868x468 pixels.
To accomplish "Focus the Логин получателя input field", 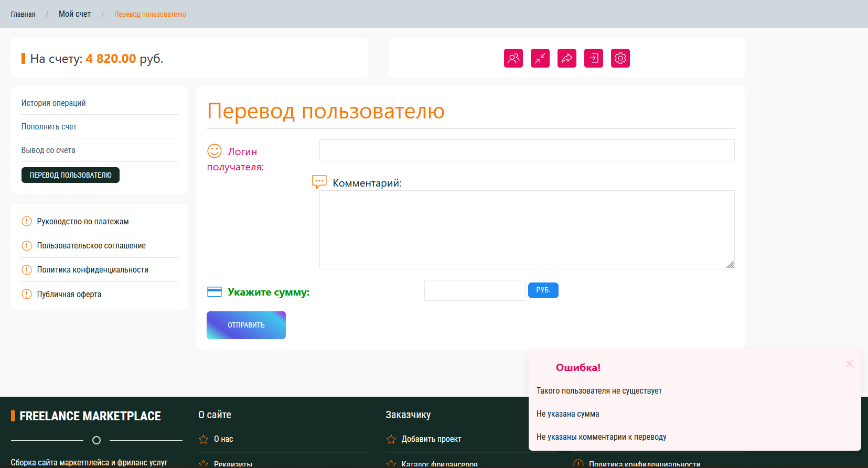I will 527,150.
